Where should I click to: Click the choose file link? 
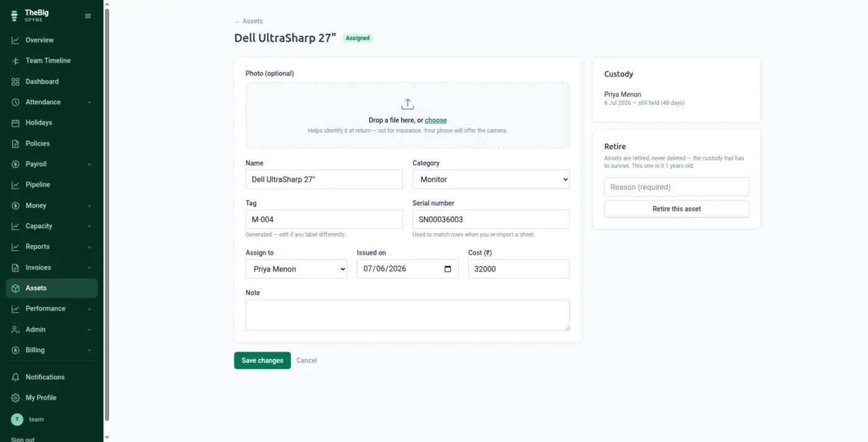click(436, 120)
